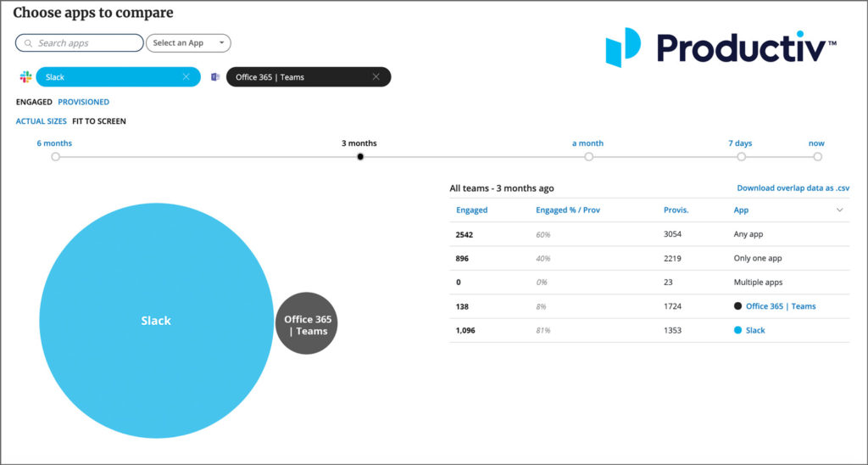Click the Any app row label

[748, 234]
